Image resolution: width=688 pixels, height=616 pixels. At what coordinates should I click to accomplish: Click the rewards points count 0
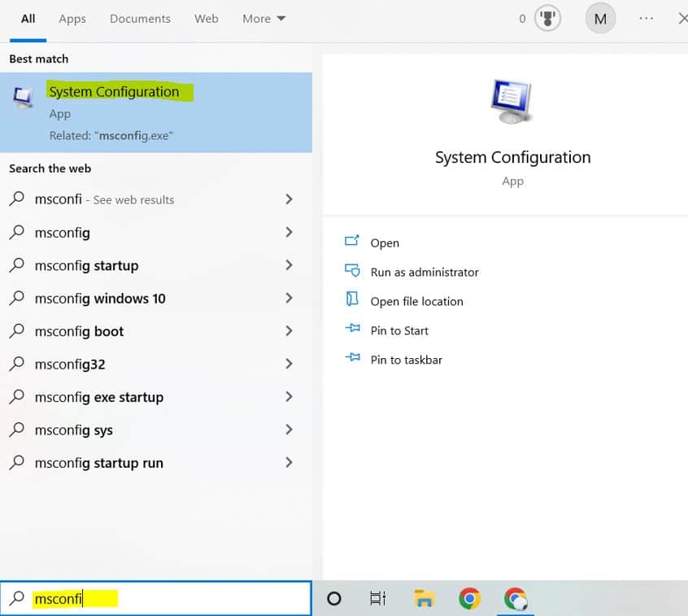(x=522, y=19)
